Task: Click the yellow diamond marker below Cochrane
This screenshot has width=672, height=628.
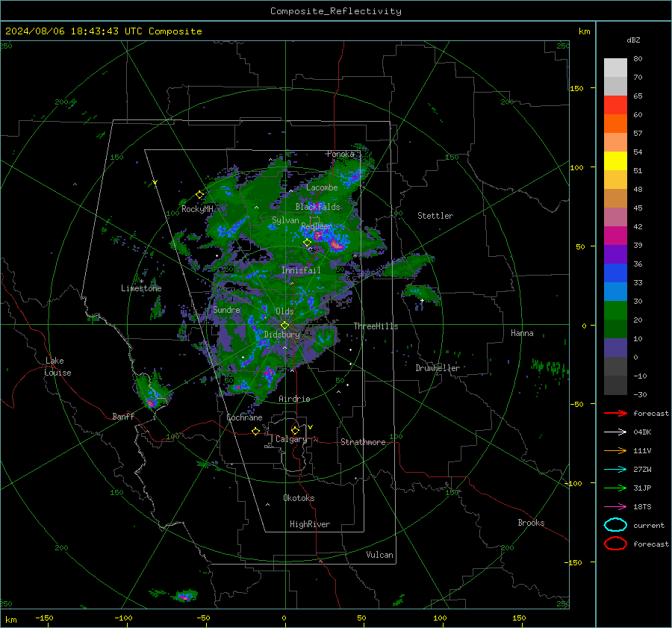Action: (256, 432)
